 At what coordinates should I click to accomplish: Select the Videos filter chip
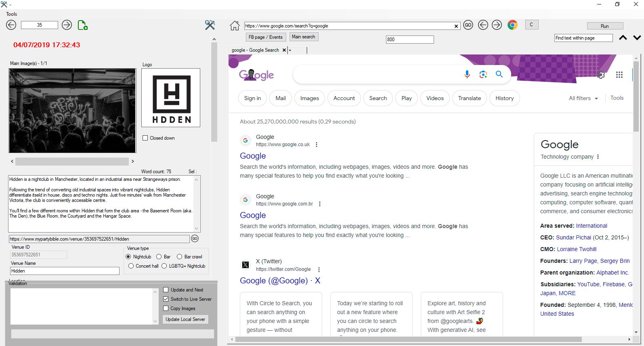coord(435,98)
